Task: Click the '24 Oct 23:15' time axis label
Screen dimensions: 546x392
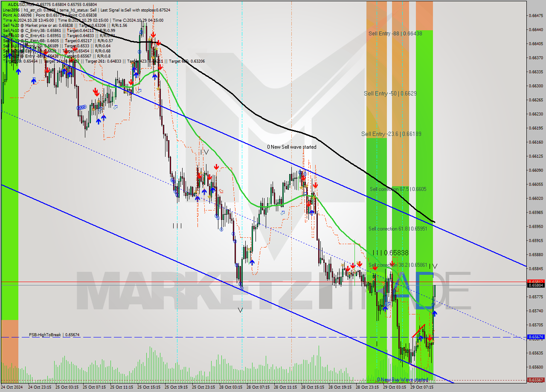Action: (40, 387)
